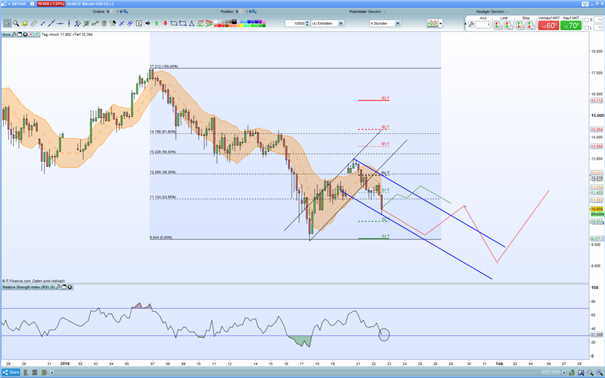Select the yellow alert bell tool

point(25,23)
